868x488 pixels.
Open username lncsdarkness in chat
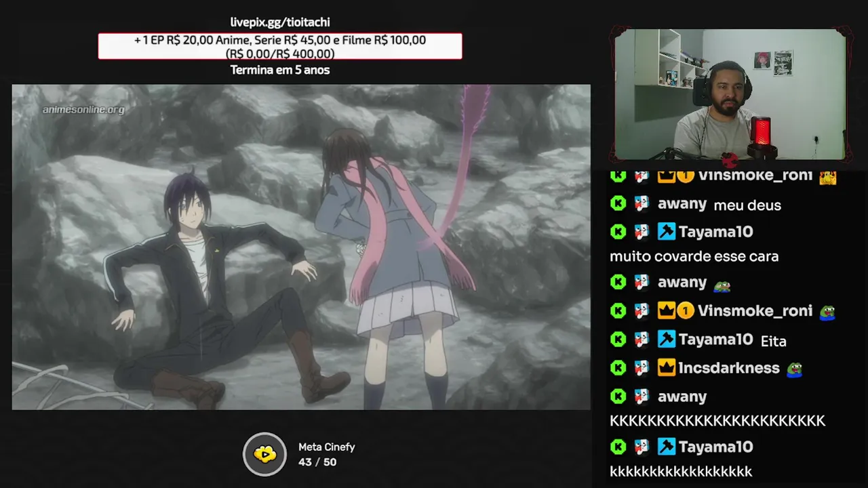coord(729,367)
